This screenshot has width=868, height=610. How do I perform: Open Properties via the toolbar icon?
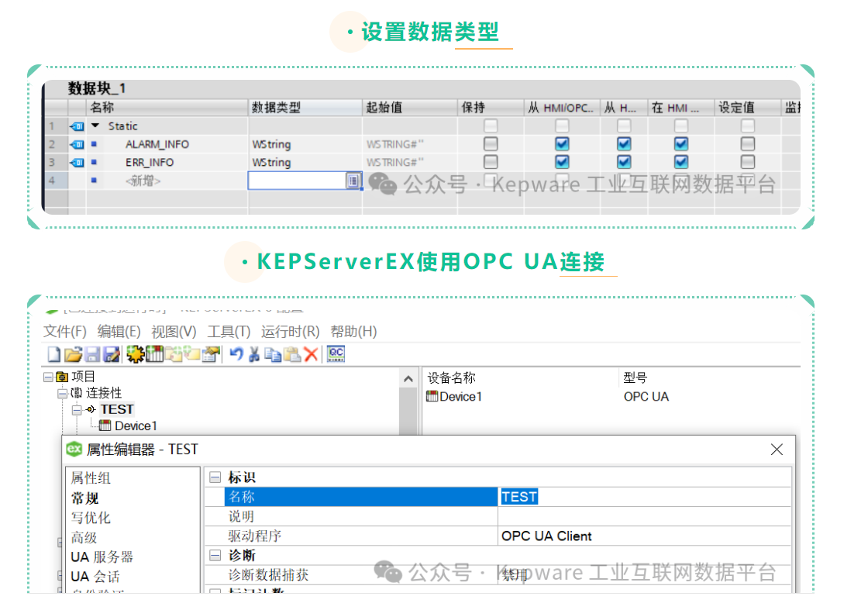[211, 353]
